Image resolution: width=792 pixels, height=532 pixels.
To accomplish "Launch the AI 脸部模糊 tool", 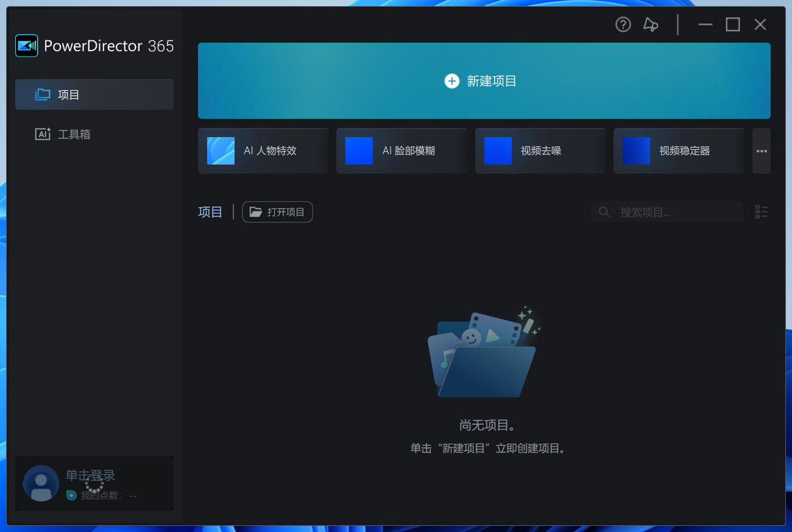I will 401,151.
